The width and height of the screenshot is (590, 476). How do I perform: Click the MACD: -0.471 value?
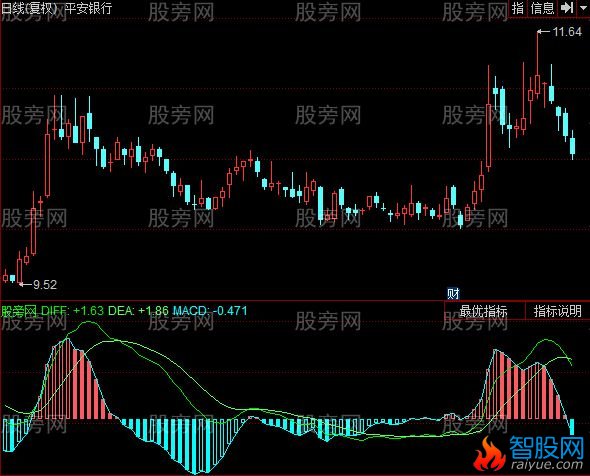210,311
